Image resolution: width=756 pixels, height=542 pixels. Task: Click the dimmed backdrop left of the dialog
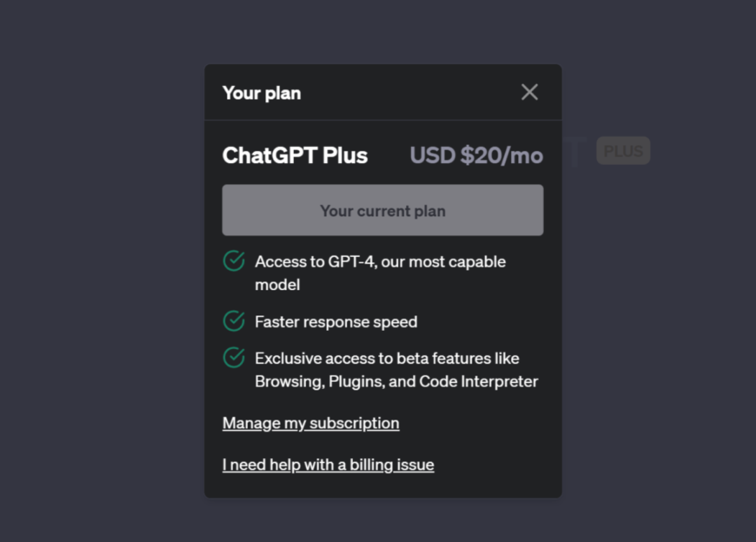105,280
